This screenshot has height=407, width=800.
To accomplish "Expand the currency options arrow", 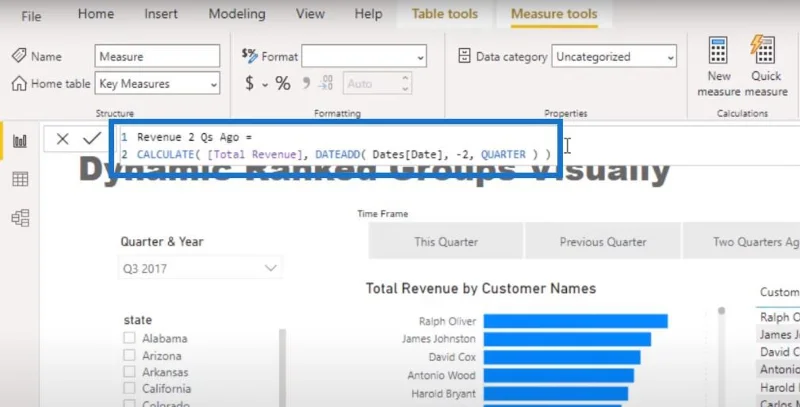I will pos(265,85).
